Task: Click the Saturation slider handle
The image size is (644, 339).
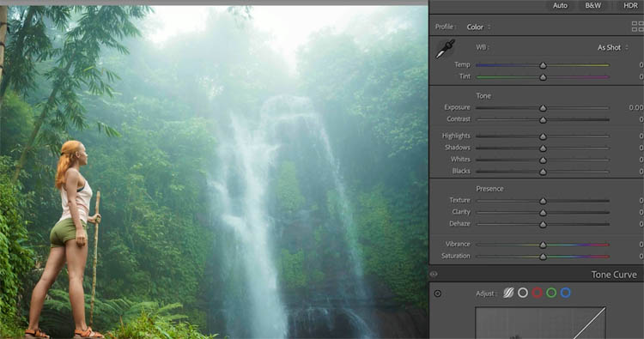Action: (543, 257)
